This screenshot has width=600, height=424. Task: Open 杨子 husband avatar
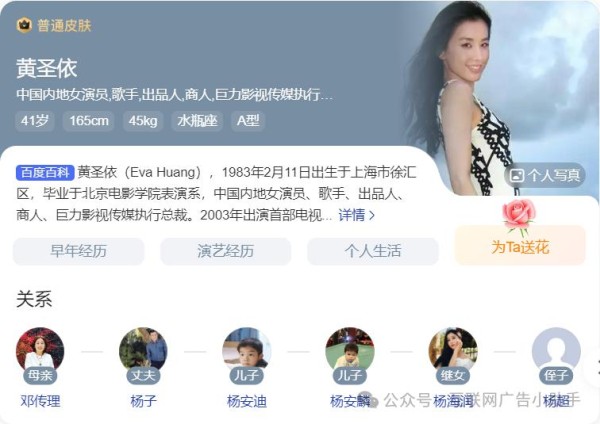[143, 351]
